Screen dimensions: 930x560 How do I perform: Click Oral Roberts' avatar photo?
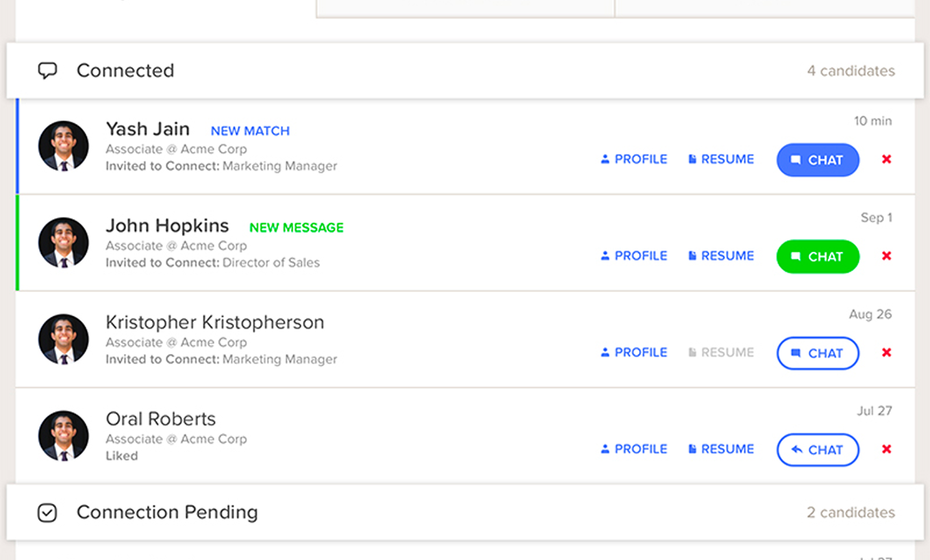64,435
